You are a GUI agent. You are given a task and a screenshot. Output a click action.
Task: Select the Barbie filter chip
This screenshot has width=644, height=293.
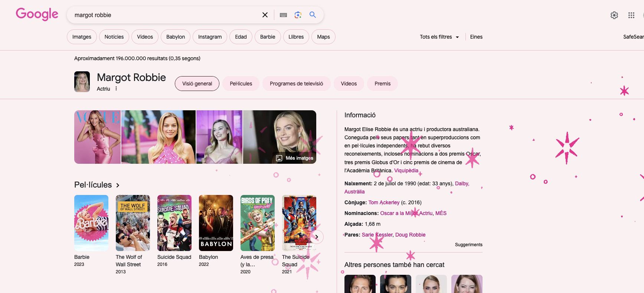tap(268, 37)
